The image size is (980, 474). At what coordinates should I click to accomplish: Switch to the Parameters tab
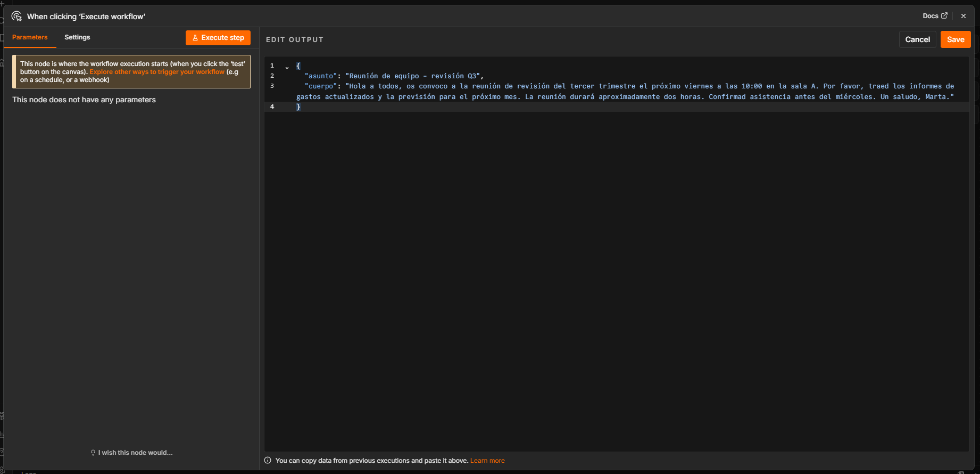[30, 37]
